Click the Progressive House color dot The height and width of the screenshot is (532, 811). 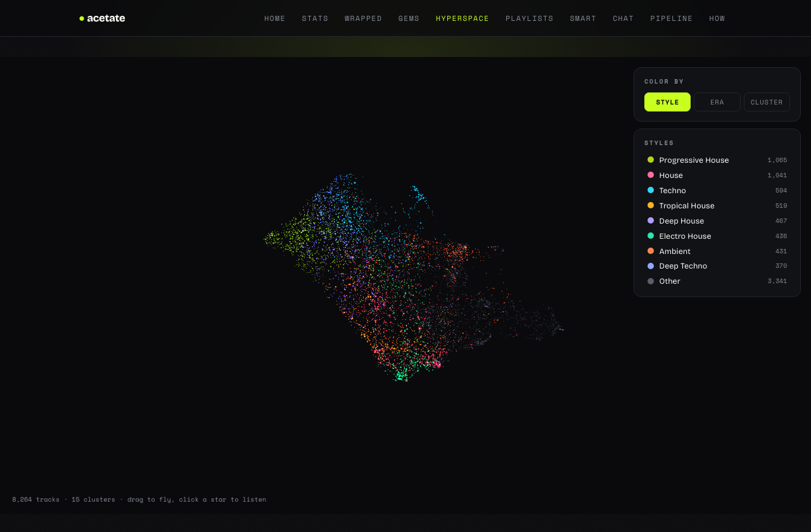(x=651, y=160)
